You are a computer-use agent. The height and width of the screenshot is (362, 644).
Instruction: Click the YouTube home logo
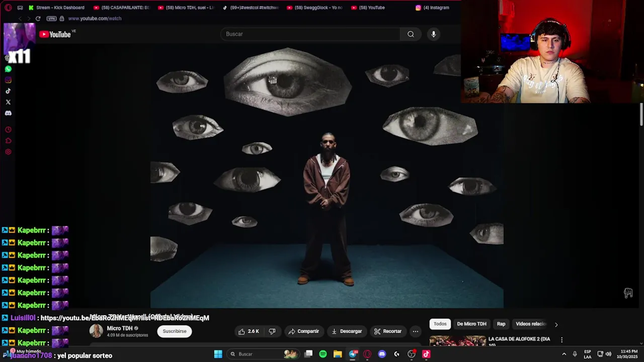coord(55,34)
